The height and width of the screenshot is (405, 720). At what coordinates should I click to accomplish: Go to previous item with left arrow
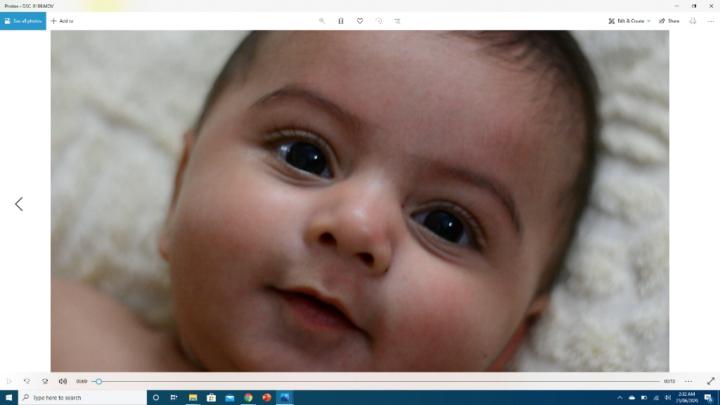(19, 204)
